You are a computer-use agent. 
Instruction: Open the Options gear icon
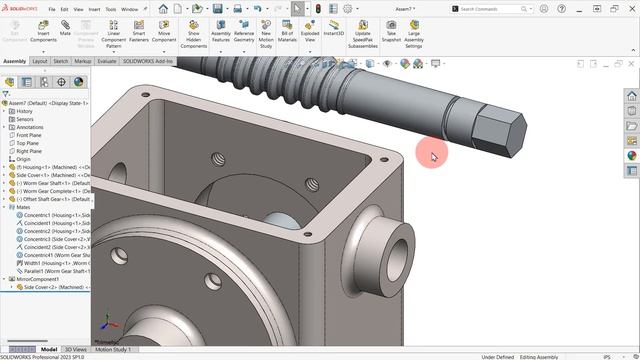coord(347,9)
